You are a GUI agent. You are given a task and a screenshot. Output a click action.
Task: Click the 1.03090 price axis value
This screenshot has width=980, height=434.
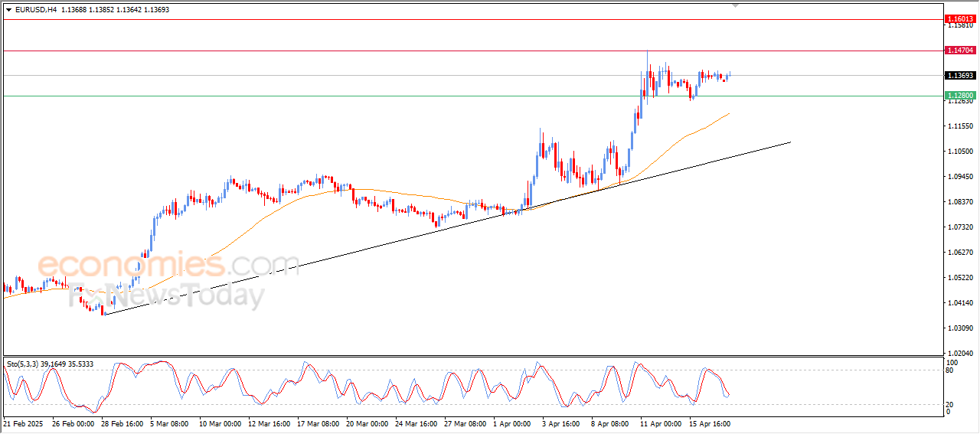(959, 328)
